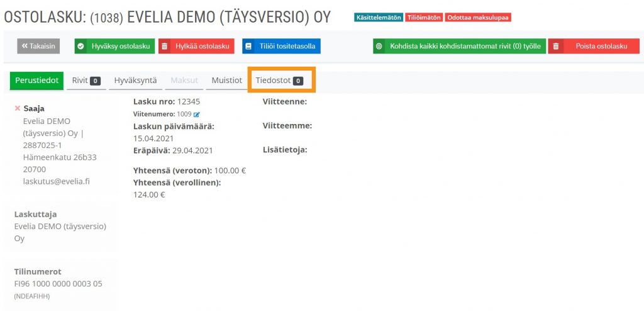The width and height of the screenshot is (644, 311).
Task: Click the tax-free total 100.00 €
Action: tap(230, 171)
